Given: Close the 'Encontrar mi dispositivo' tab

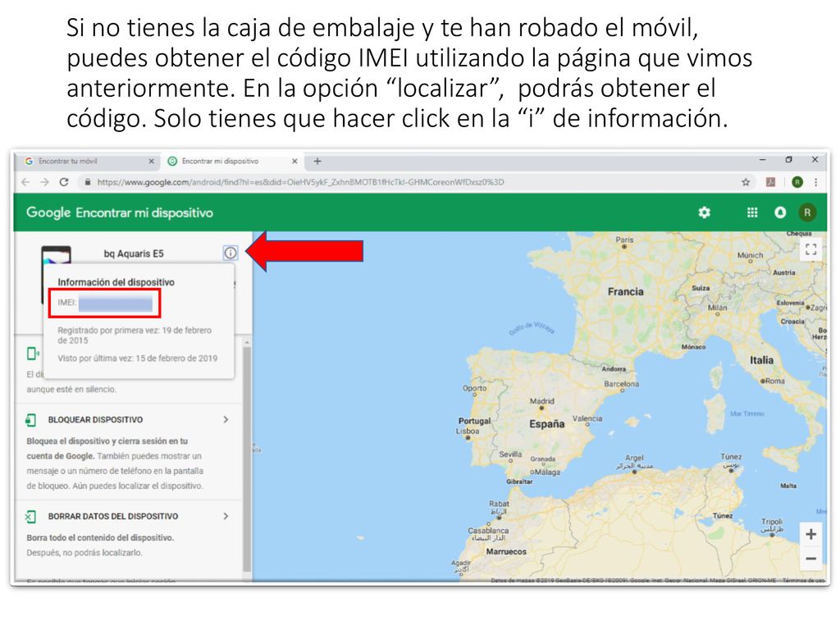Looking at the screenshot, I should [294, 161].
